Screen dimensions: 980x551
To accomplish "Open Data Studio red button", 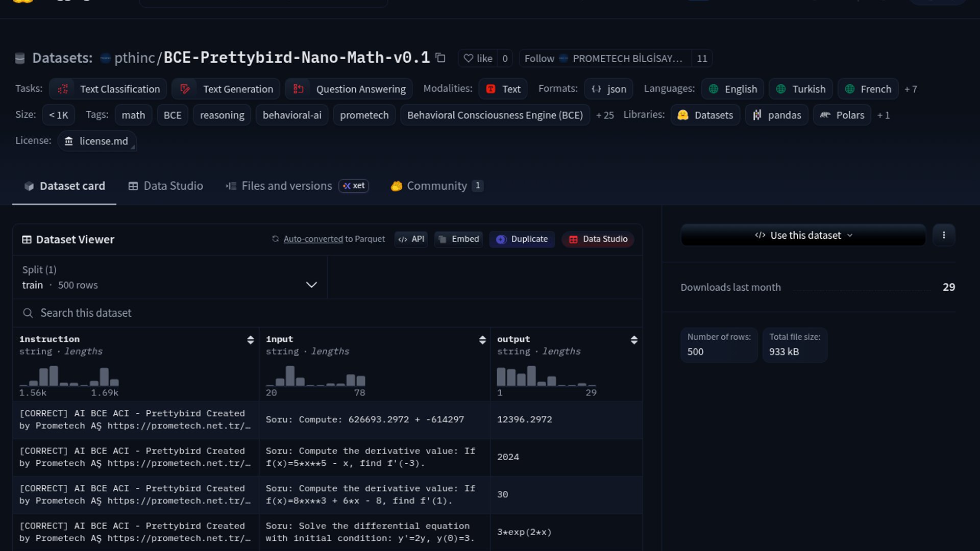I will (598, 239).
